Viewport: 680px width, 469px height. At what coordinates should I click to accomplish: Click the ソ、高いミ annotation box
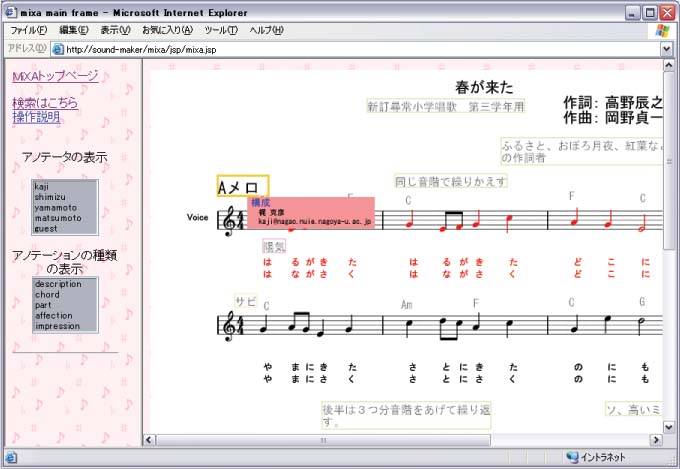[x=634, y=409]
